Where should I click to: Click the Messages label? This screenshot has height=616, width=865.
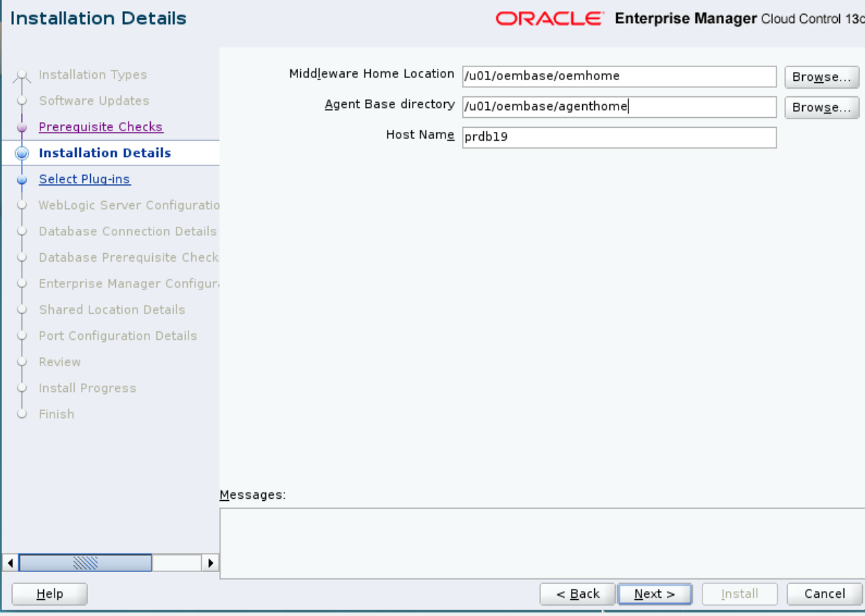coord(253,495)
